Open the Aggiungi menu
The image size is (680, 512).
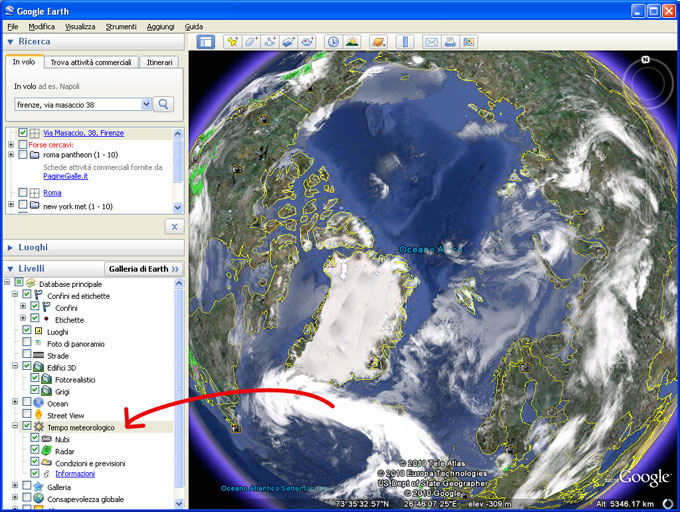(x=160, y=27)
